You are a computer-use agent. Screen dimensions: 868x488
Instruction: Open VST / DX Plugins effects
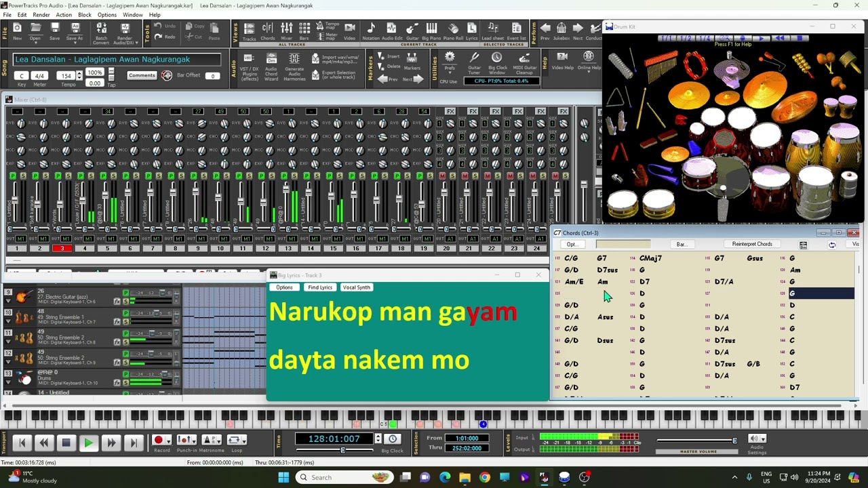click(x=249, y=67)
